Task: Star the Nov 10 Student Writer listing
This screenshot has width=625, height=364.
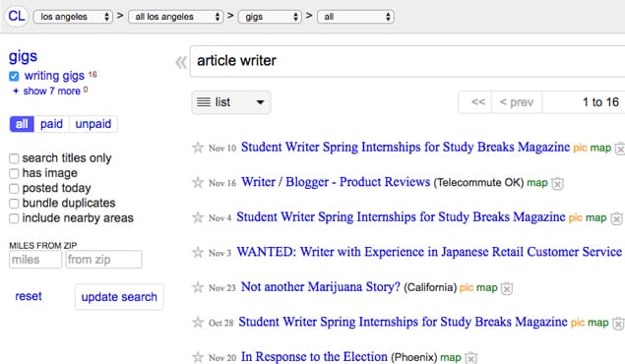Action: [x=198, y=148]
